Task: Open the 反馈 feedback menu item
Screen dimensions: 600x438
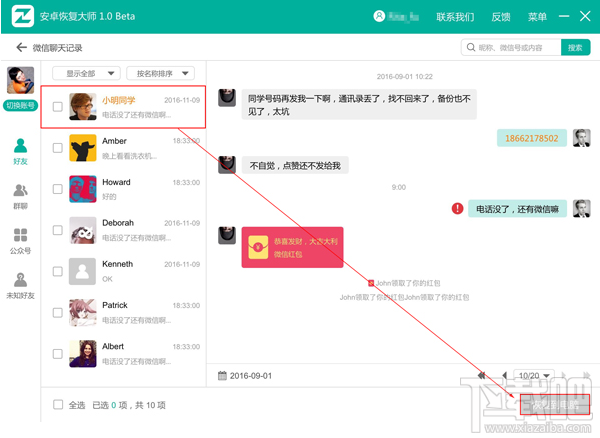Action: point(501,16)
